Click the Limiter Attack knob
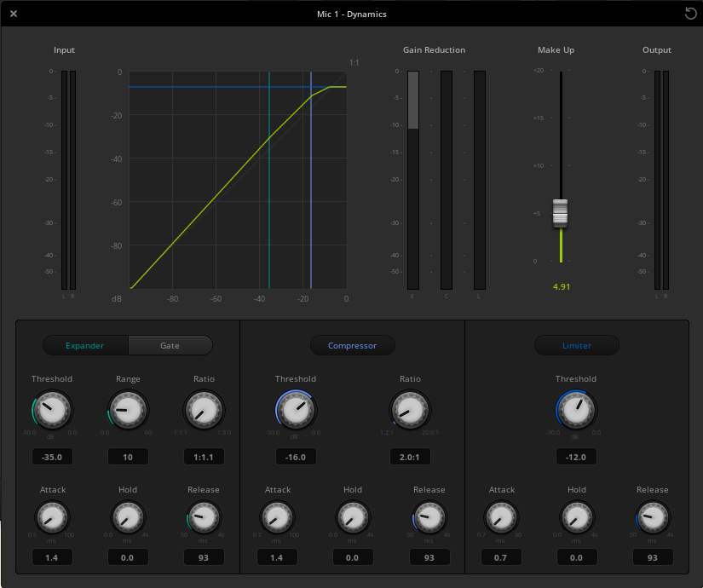The image size is (703, 588). [x=501, y=517]
